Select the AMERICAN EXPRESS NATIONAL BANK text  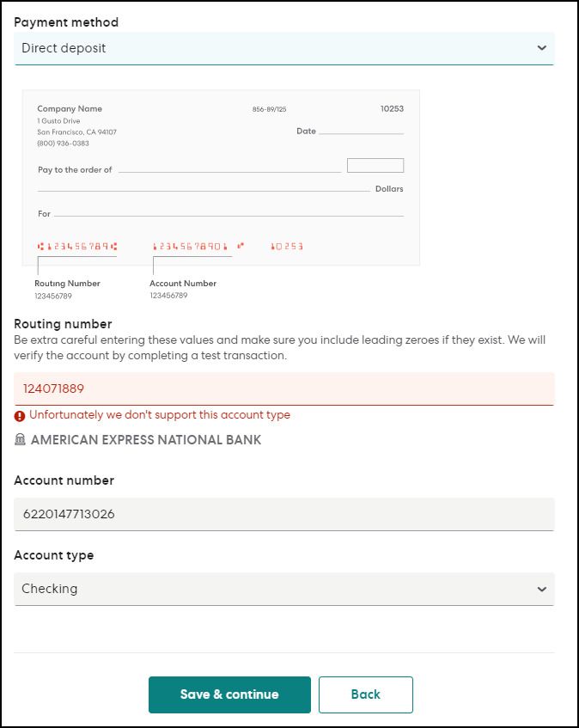point(146,440)
